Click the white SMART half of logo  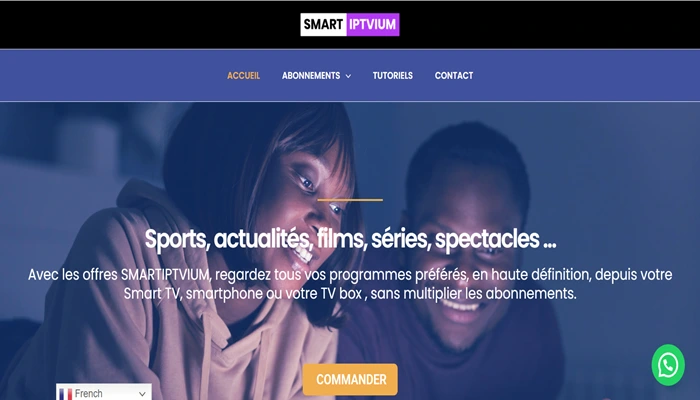click(x=323, y=24)
